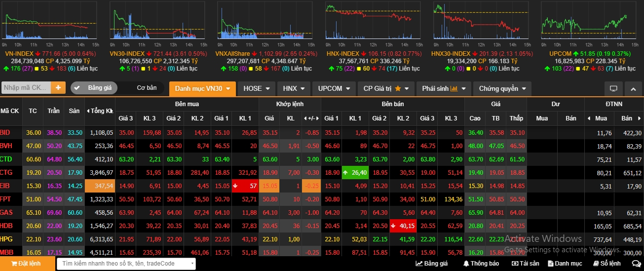Click right arrow after +/- column header
644x271 pixels.
[318, 118]
